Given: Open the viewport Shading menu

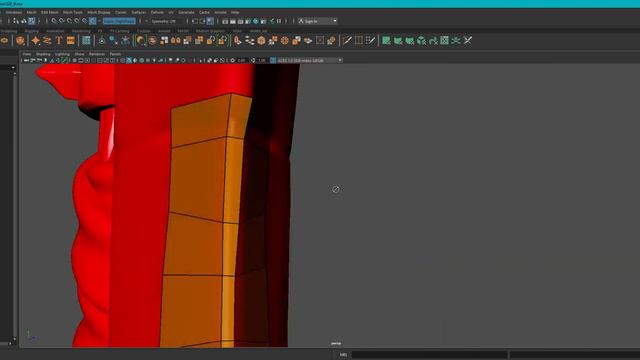Looking at the screenshot, I should click(x=43, y=54).
